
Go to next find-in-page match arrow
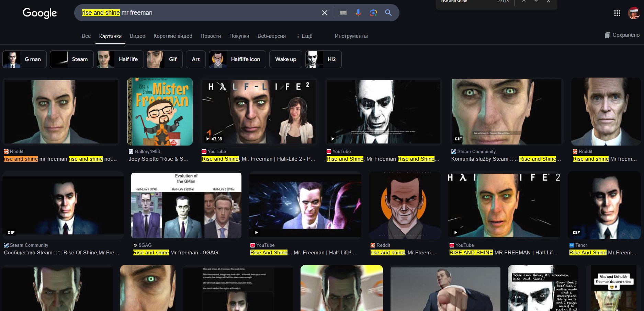point(536,1)
